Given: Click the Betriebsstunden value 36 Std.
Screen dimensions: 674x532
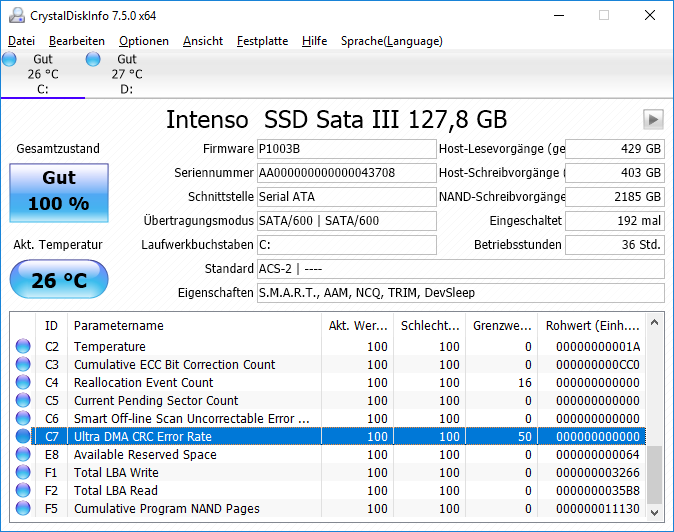Looking at the screenshot, I should click(x=615, y=245).
